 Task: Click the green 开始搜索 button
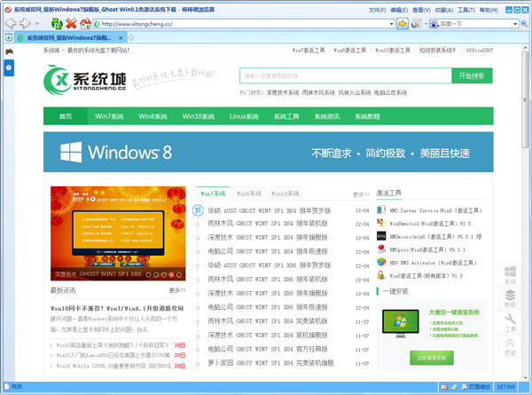472,75
